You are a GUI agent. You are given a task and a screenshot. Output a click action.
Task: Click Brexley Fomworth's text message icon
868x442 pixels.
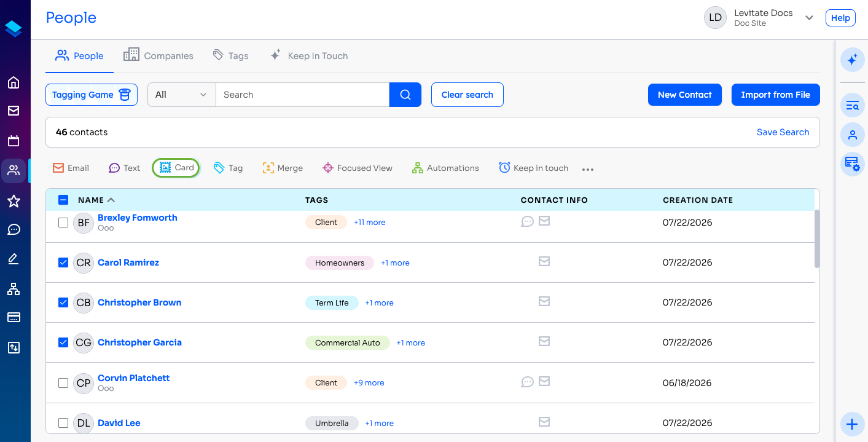(x=527, y=221)
